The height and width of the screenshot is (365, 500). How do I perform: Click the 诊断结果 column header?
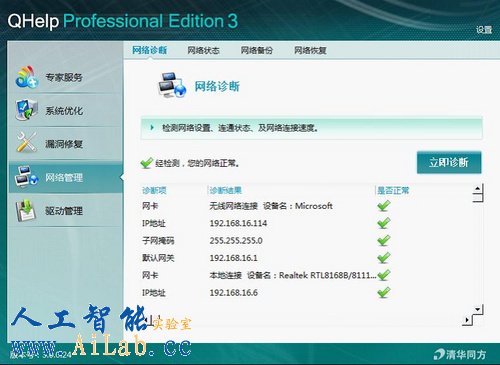tap(226, 190)
